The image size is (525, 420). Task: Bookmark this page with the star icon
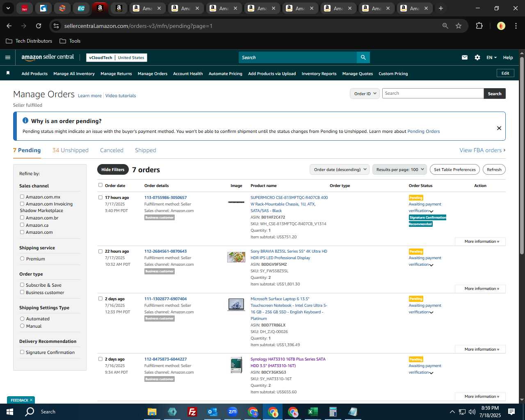(459, 26)
